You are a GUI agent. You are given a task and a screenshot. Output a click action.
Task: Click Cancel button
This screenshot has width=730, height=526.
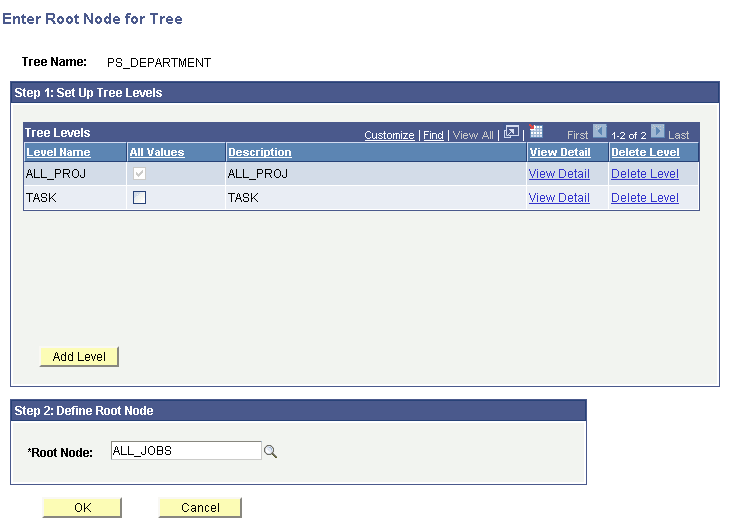click(x=200, y=507)
